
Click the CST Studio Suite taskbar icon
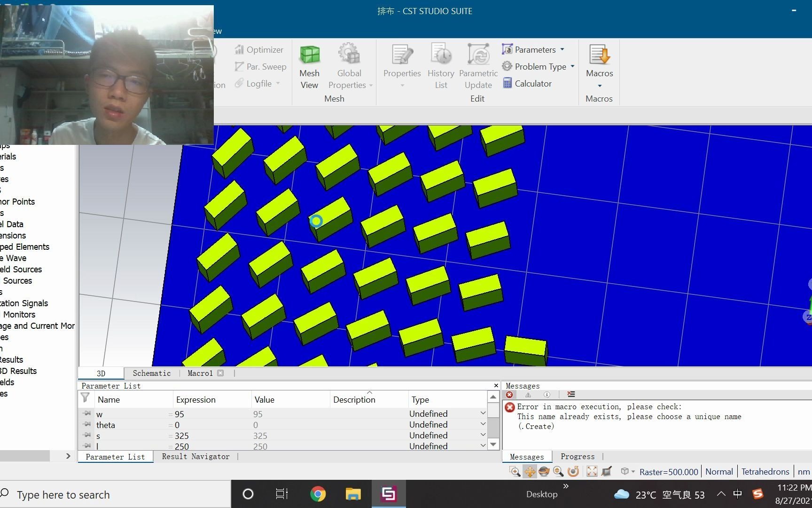tap(389, 494)
